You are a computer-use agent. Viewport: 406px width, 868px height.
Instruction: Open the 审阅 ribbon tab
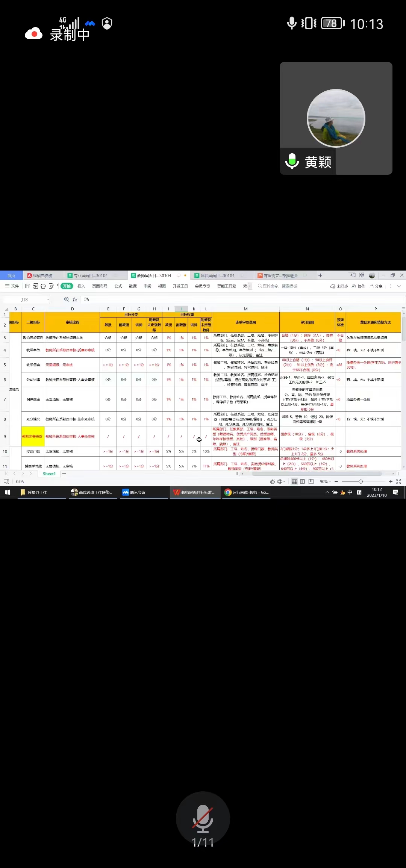pos(147,286)
